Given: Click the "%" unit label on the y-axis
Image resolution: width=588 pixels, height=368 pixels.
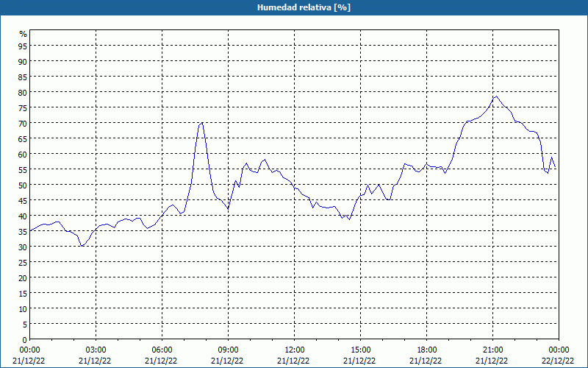Looking at the screenshot, I should [24, 34].
